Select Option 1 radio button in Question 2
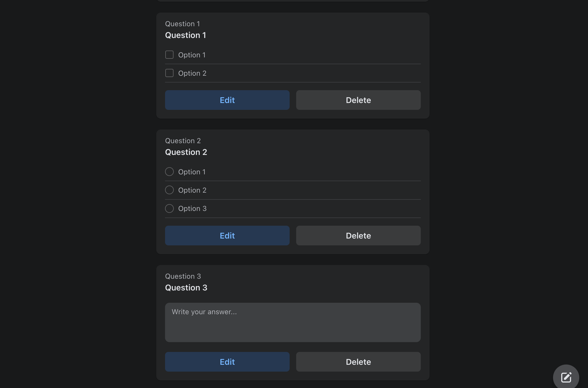 (x=169, y=172)
